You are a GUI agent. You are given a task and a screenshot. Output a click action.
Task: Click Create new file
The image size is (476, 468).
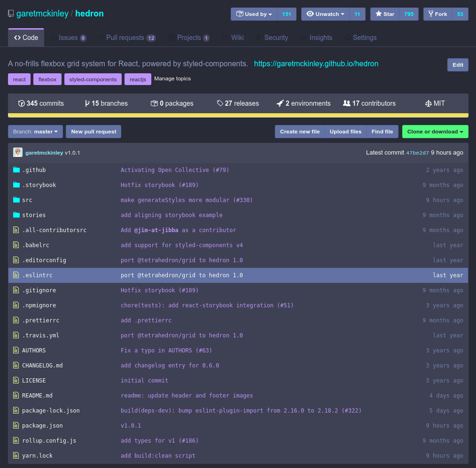click(300, 132)
